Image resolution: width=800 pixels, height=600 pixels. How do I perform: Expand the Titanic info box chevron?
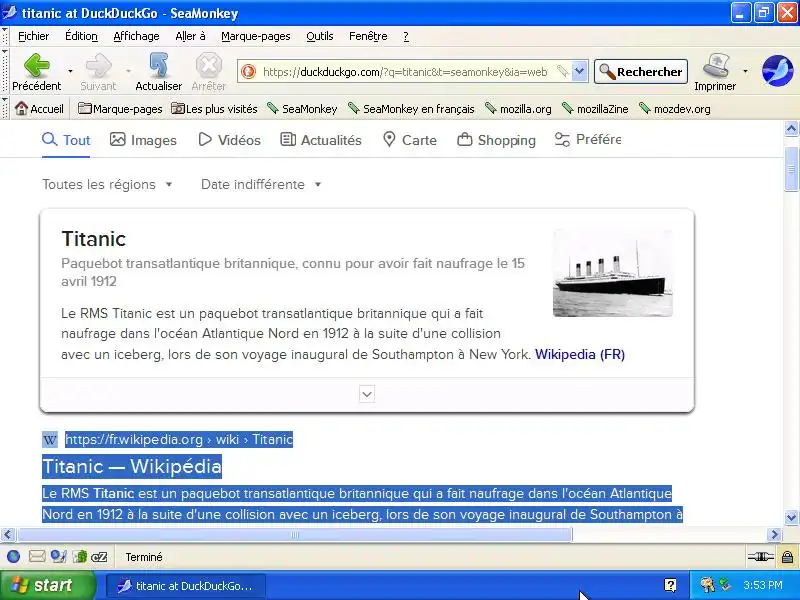[x=367, y=394]
